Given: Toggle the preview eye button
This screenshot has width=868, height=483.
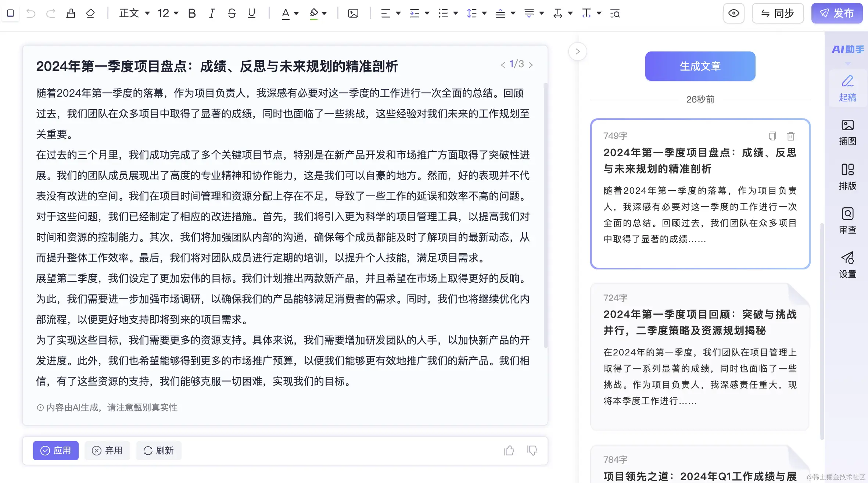Looking at the screenshot, I should pyautogui.click(x=734, y=13).
